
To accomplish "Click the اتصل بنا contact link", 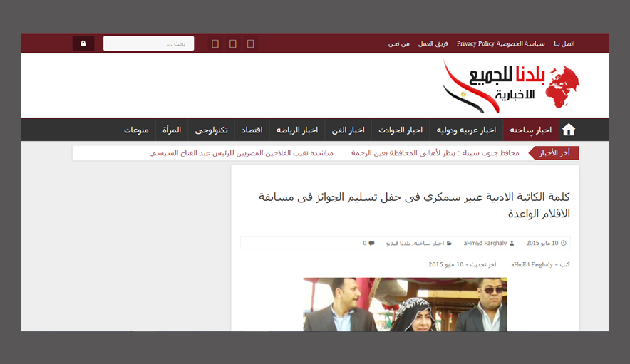I will pos(560,43).
